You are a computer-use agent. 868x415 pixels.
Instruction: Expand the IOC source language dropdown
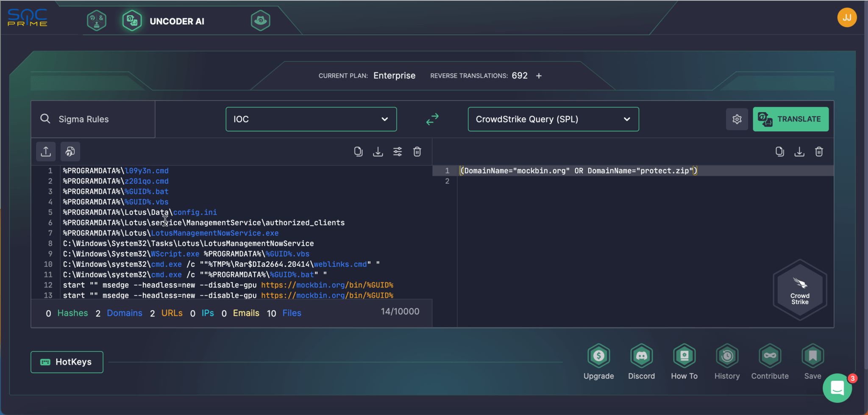[311, 119]
